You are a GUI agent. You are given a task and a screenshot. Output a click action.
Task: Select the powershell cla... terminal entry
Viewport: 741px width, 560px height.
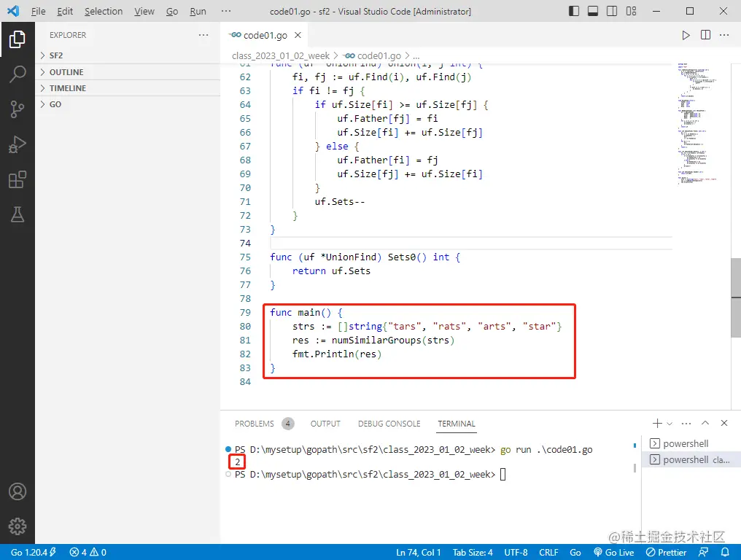(691, 459)
